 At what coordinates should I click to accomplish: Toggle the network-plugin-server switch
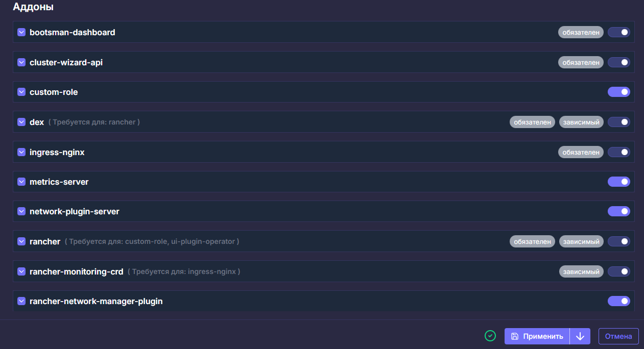tap(619, 211)
